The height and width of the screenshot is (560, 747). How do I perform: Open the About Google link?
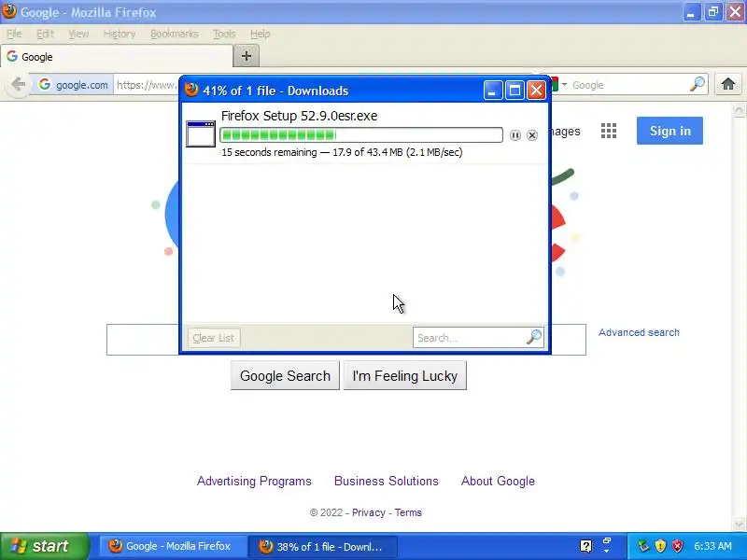click(x=498, y=481)
